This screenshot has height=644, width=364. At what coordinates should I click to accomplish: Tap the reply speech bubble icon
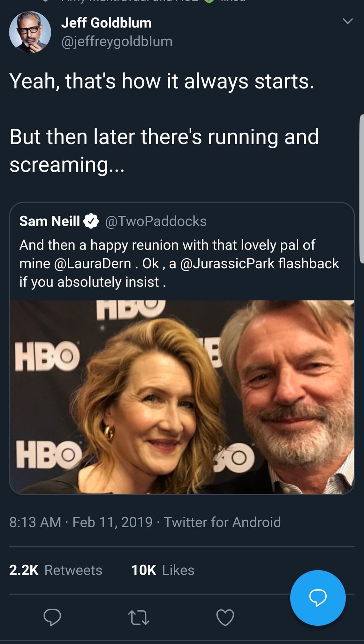[x=52, y=617]
